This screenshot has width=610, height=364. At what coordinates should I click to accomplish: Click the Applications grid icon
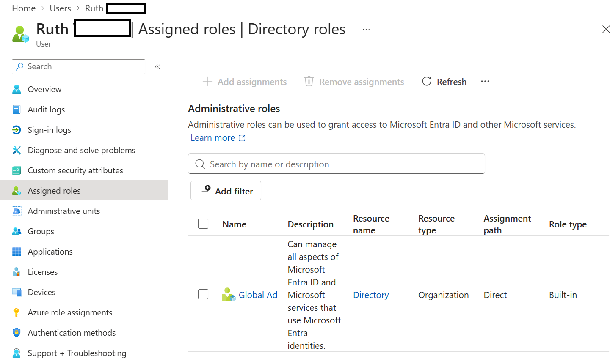point(17,252)
